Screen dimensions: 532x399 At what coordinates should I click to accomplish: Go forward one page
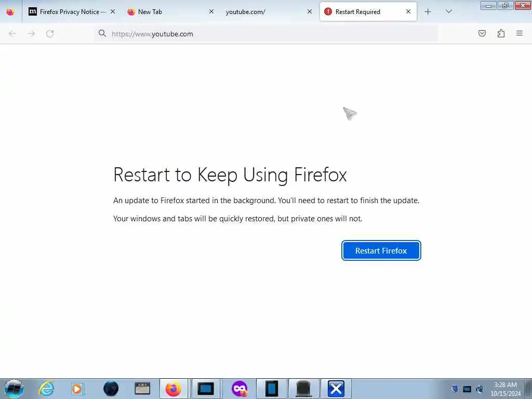31,34
